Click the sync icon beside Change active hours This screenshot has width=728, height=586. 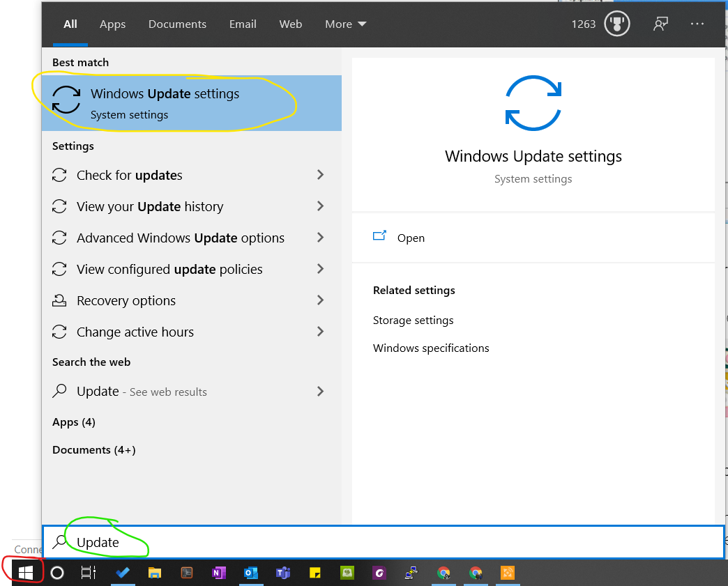[x=59, y=332]
